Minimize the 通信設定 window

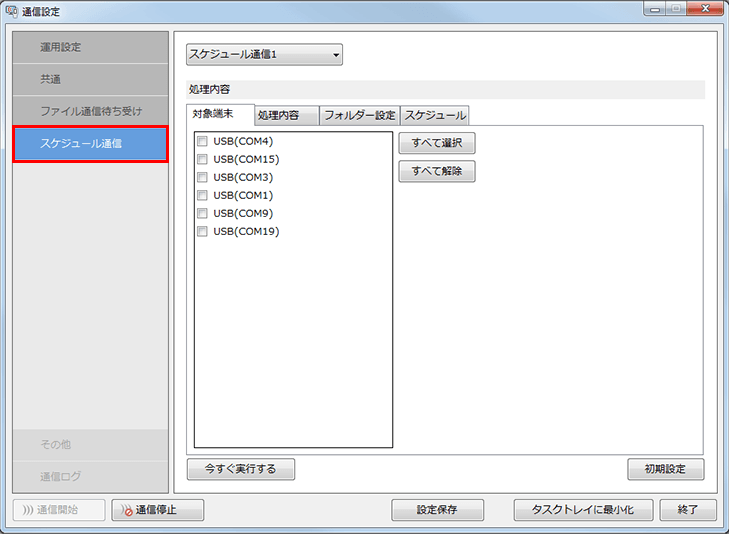(x=655, y=9)
